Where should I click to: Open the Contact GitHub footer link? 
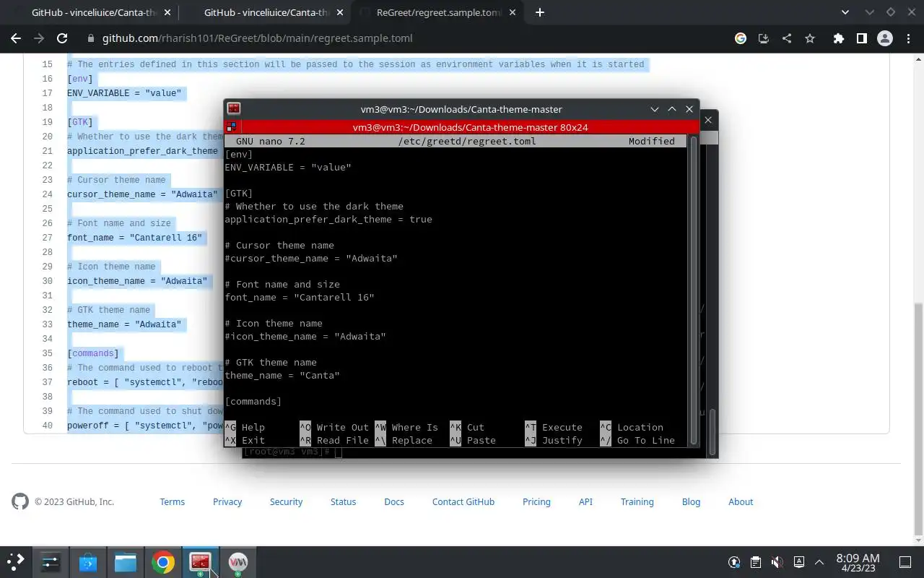(463, 501)
